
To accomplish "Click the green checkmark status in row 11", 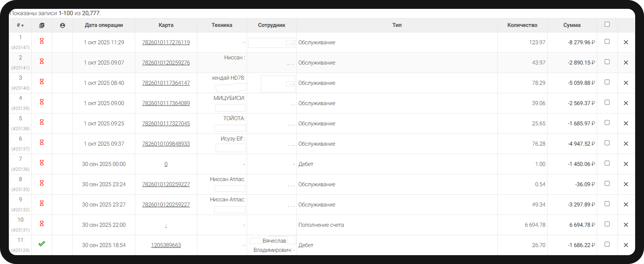I will [42, 244].
